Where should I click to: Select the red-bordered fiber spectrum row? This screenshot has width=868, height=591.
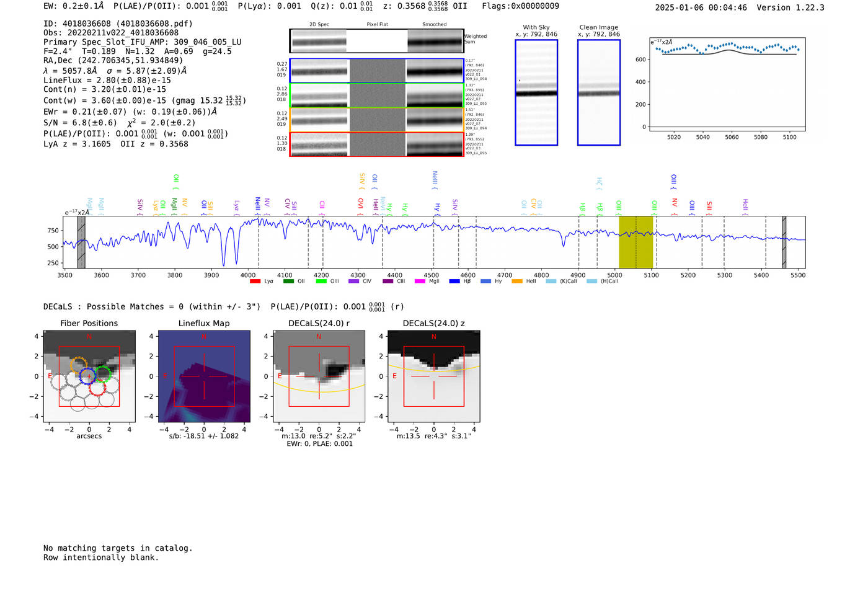pyautogui.click(x=377, y=144)
